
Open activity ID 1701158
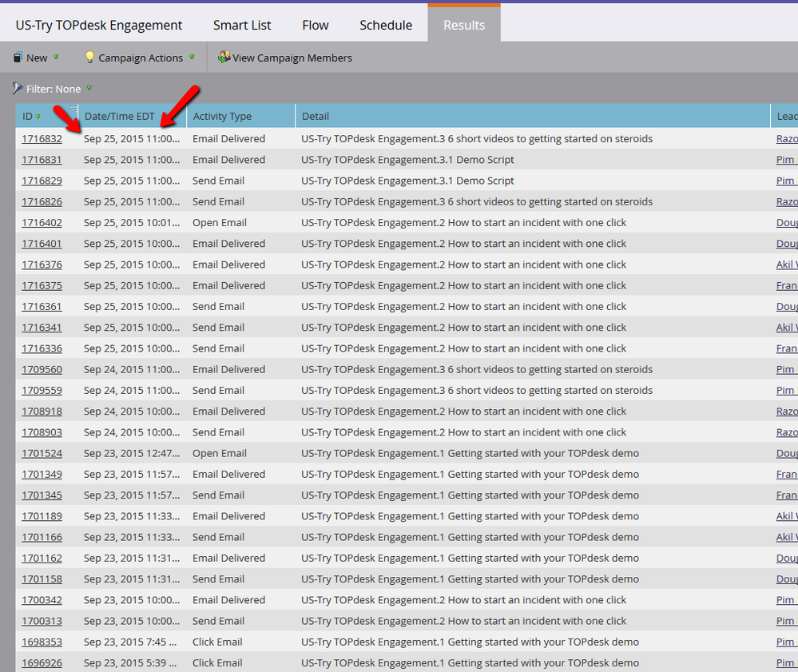[x=42, y=579]
